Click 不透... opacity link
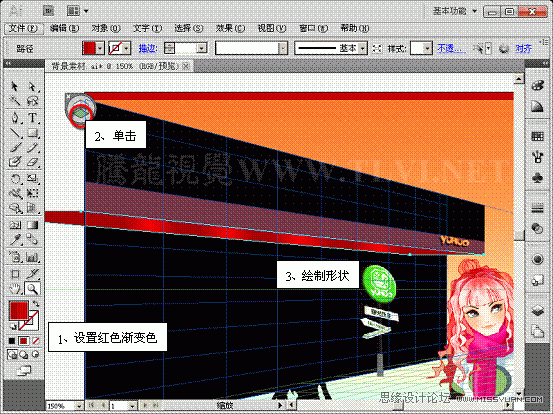 (x=451, y=48)
